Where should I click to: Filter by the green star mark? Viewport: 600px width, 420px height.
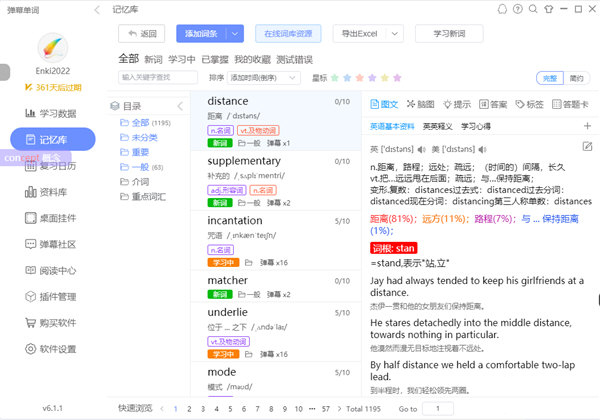tap(334, 78)
